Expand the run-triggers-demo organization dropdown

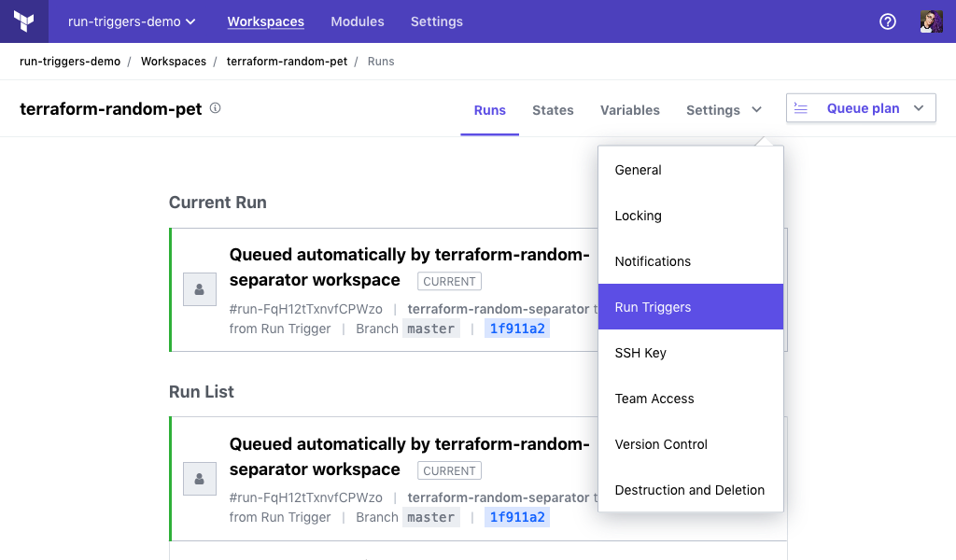(x=132, y=21)
